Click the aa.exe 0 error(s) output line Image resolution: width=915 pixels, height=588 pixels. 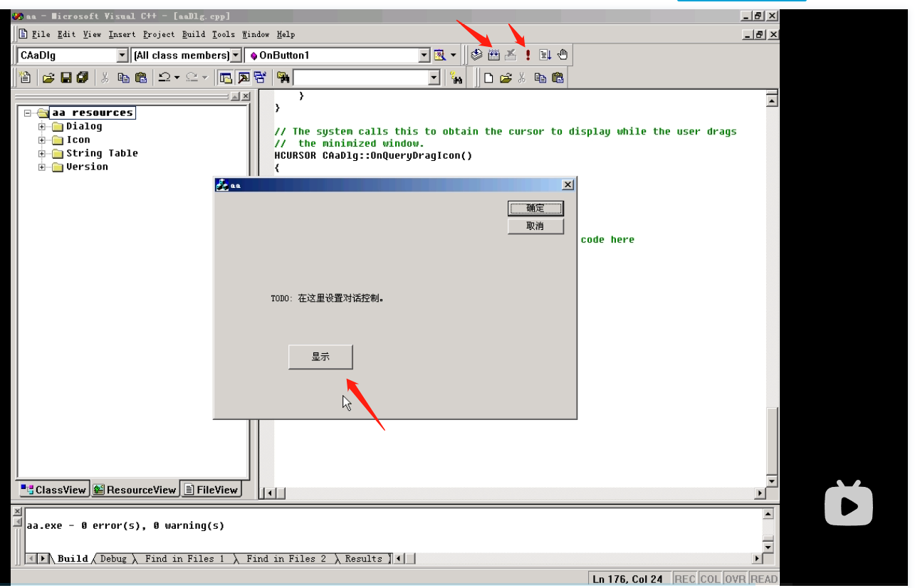[x=125, y=526]
